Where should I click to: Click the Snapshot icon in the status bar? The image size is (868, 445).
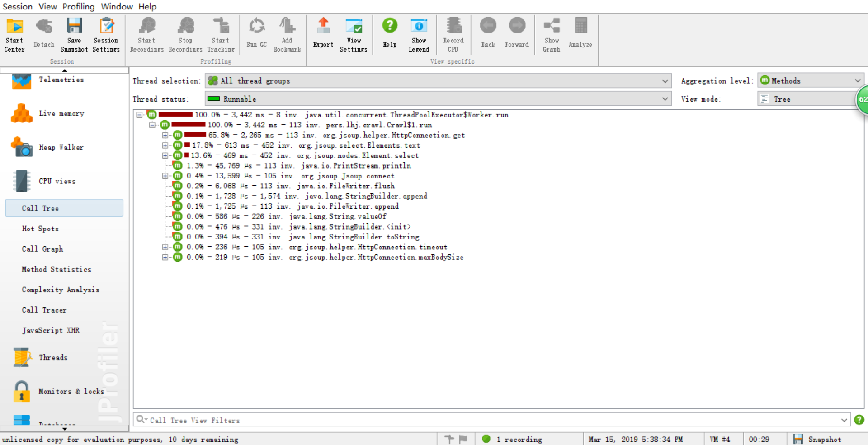pos(798,439)
